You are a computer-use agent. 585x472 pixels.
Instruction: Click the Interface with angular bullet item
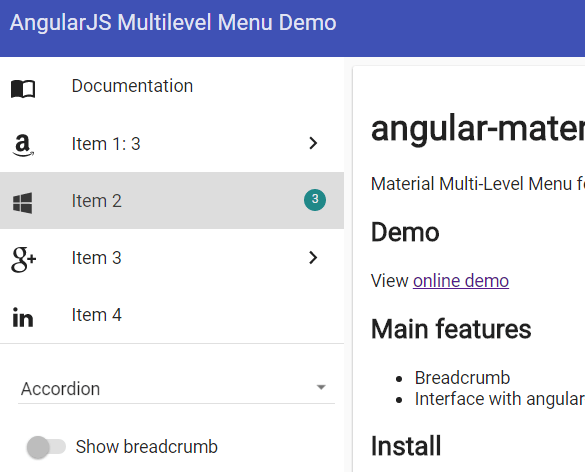click(x=500, y=399)
